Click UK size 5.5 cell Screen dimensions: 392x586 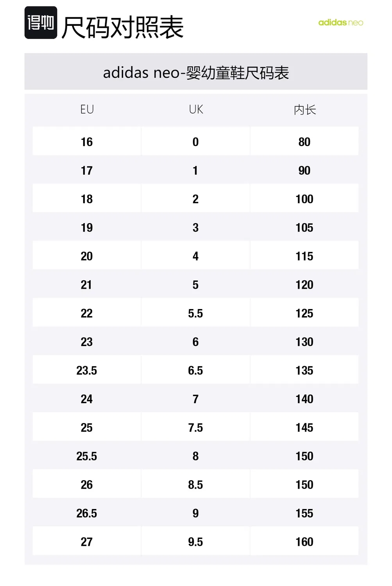[x=195, y=313]
